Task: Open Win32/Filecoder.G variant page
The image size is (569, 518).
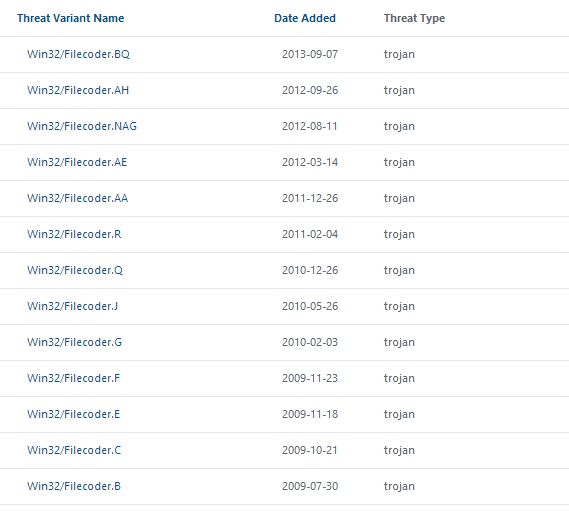Action: (x=75, y=342)
